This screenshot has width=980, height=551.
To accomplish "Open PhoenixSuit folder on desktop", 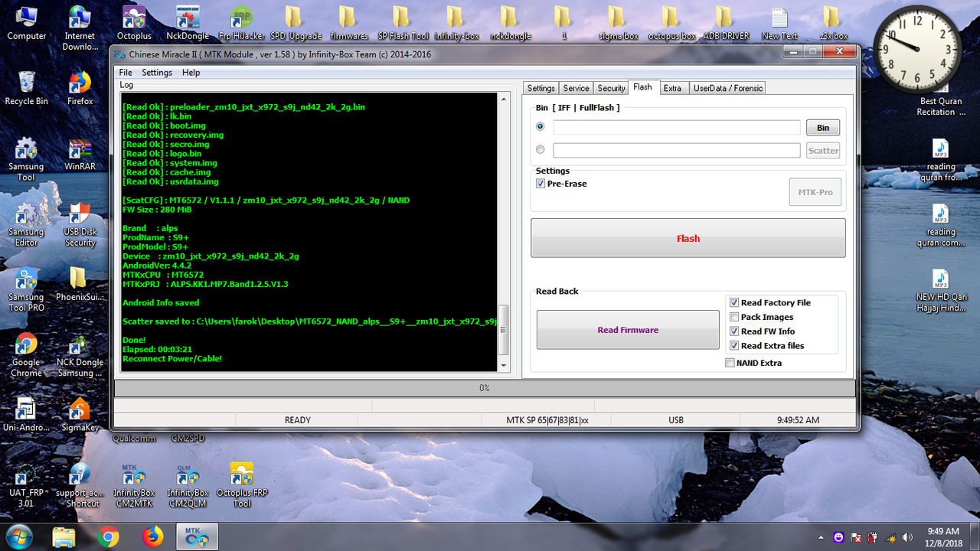I will [x=80, y=283].
